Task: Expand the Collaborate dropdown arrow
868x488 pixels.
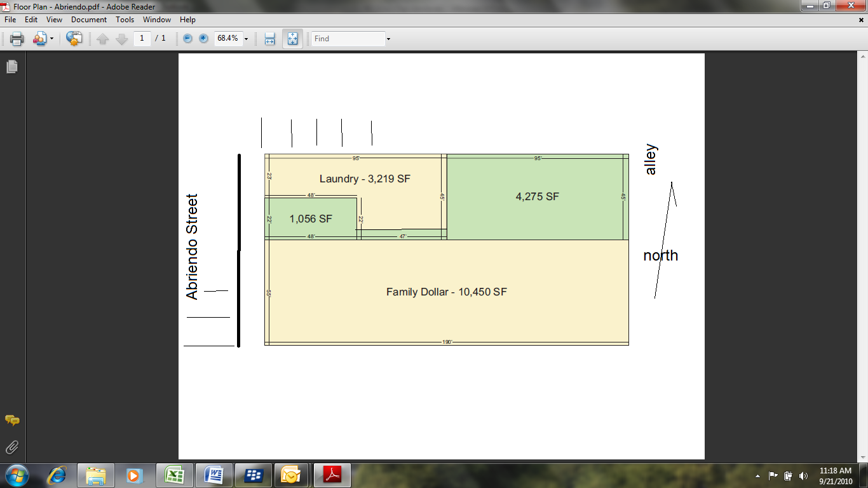Action: tap(51, 39)
